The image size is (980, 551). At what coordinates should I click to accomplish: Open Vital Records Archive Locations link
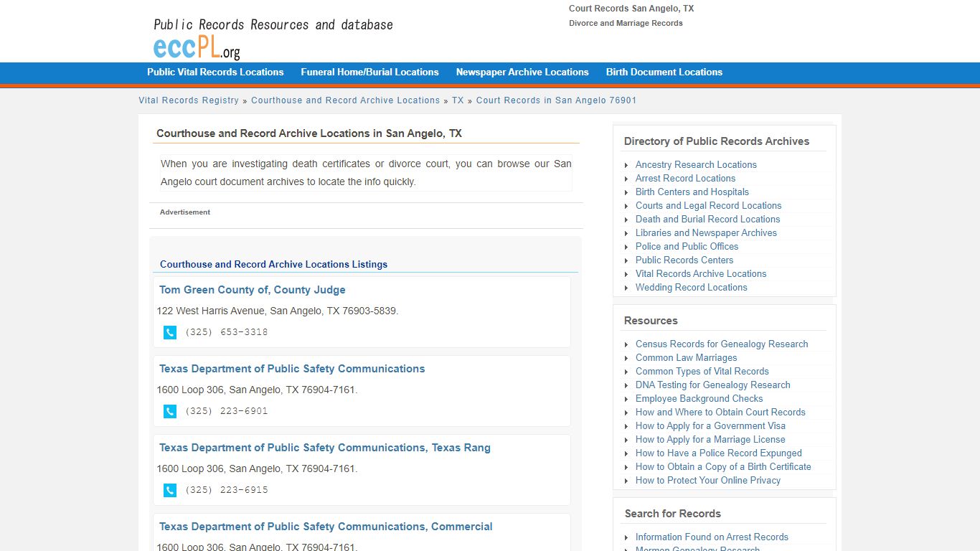[x=701, y=274]
